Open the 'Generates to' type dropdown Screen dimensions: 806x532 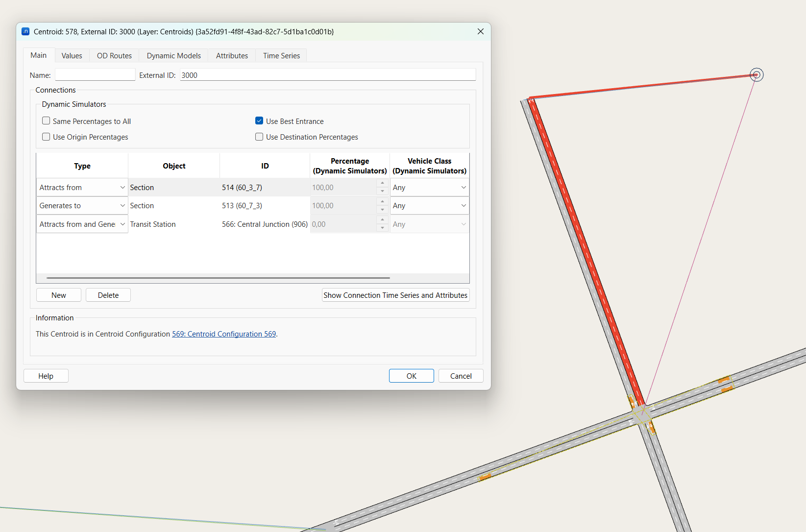(x=82, y=206)
